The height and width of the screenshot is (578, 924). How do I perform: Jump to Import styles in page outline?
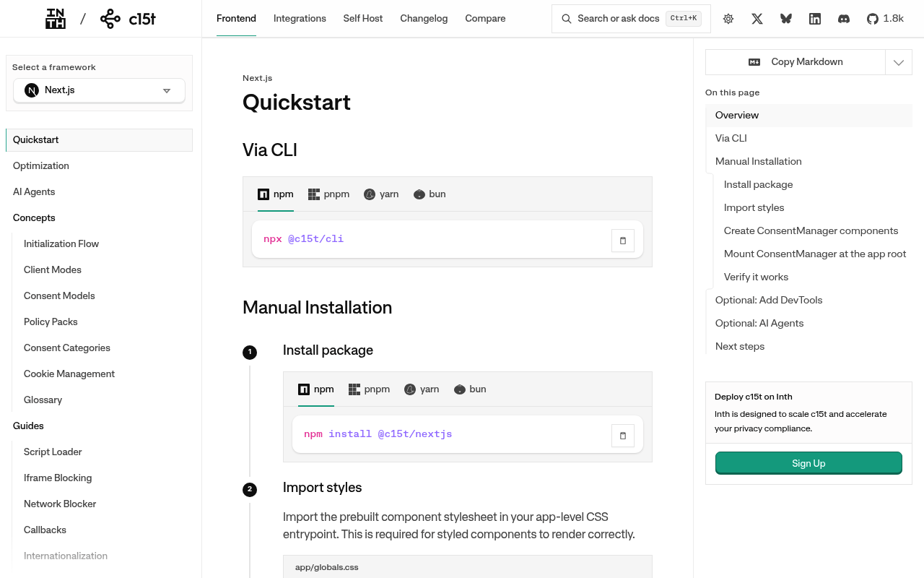point(754,208)
